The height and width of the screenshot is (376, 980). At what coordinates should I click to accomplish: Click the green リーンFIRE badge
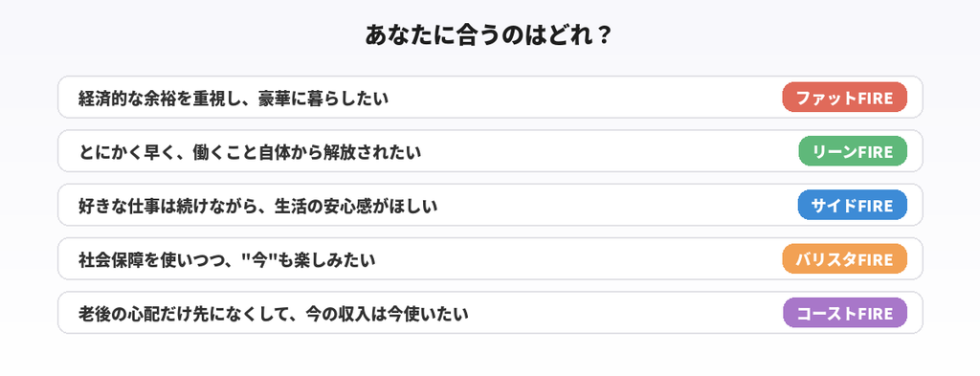pos(853,151)
